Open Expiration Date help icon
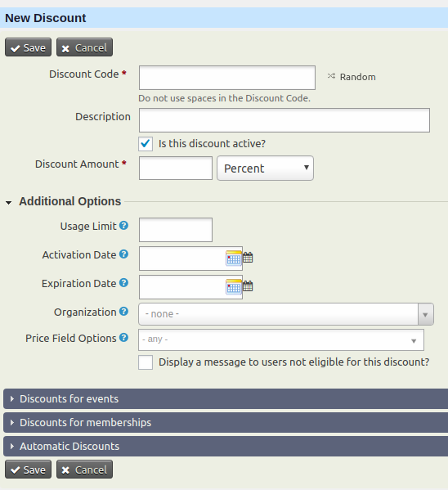The image size is (448, 490). click(124, 283)
